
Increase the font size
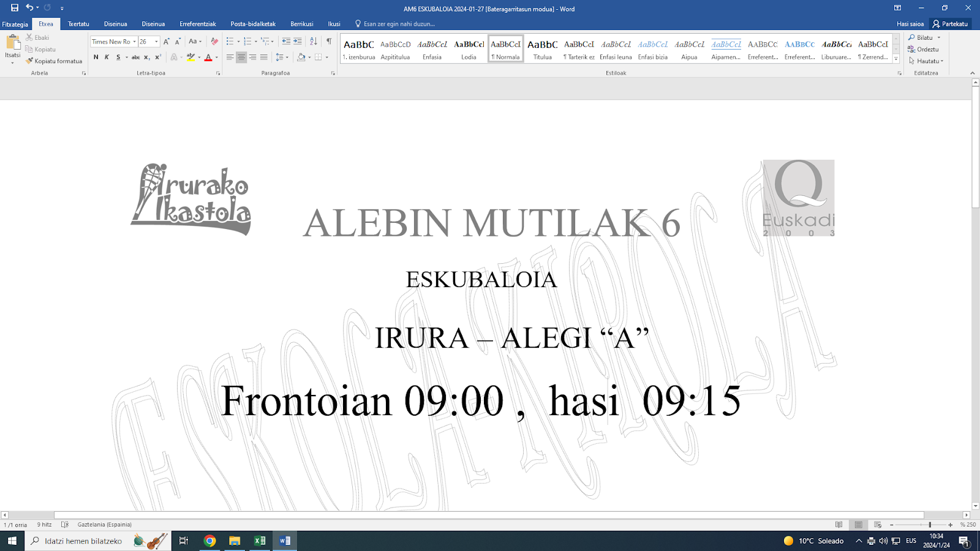167,42
